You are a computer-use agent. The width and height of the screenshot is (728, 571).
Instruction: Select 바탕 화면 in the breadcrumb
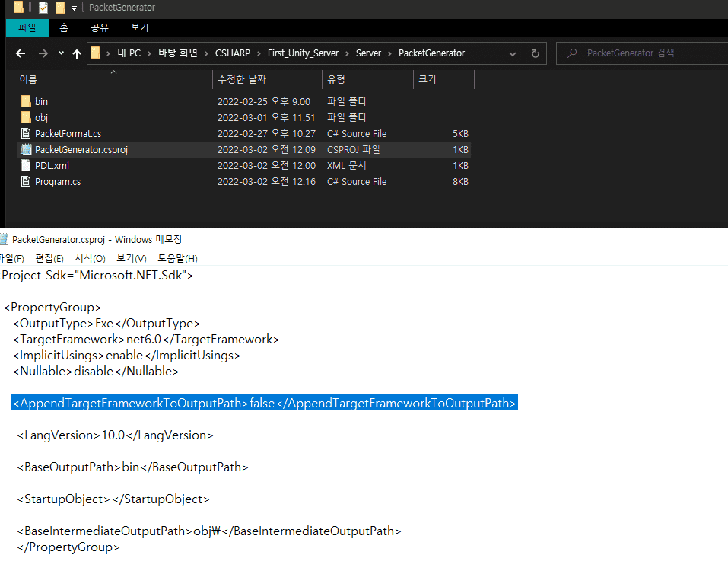(x=178, y=53)
